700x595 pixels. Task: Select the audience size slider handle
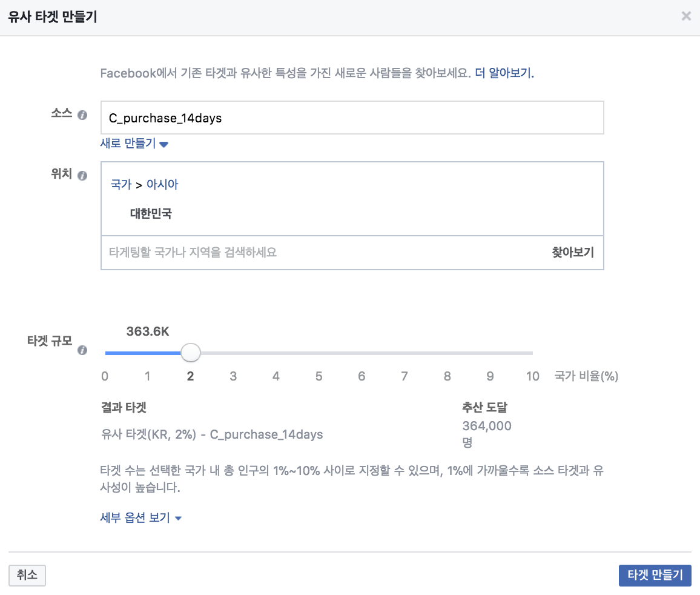click(190, 352)
